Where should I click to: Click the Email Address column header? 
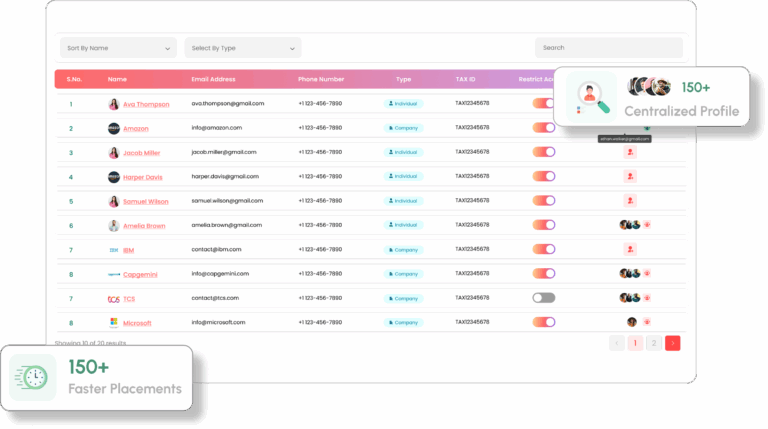213,79
